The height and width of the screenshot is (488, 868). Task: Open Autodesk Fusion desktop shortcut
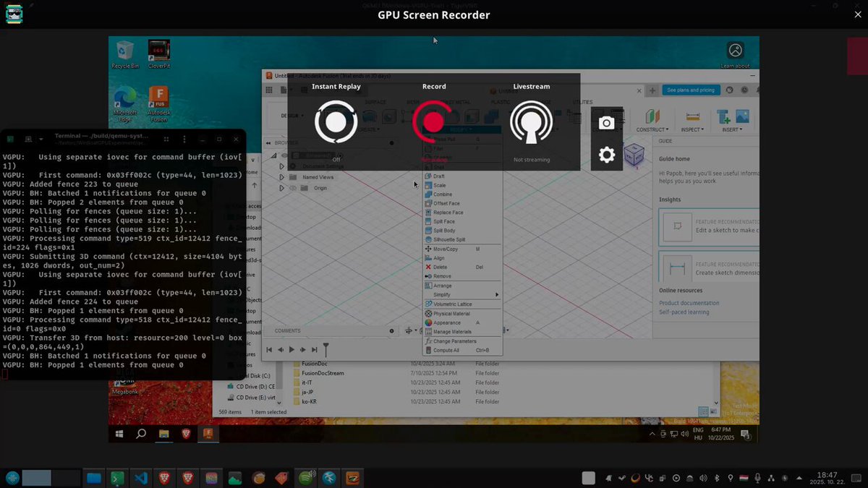pos(159,105)
